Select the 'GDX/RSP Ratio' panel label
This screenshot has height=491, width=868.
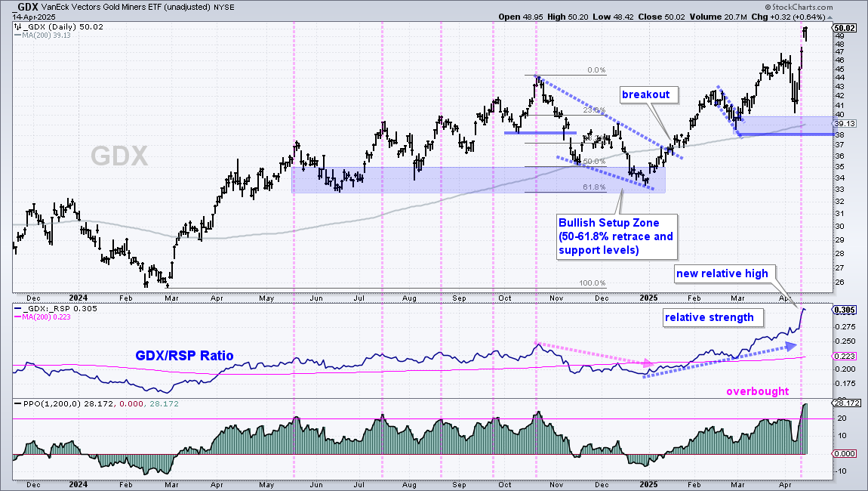pos(184,356)
